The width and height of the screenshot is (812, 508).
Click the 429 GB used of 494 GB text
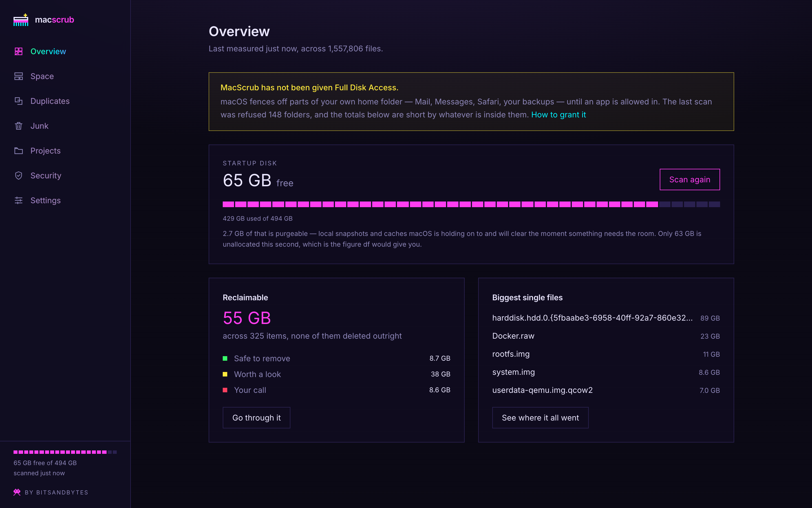tap(258, 218)
